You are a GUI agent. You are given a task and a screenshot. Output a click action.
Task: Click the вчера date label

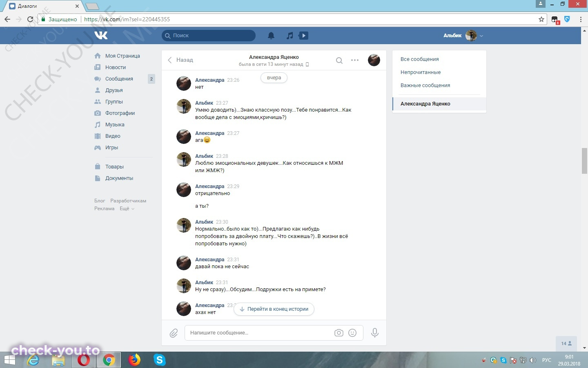(x=274, y=78)
